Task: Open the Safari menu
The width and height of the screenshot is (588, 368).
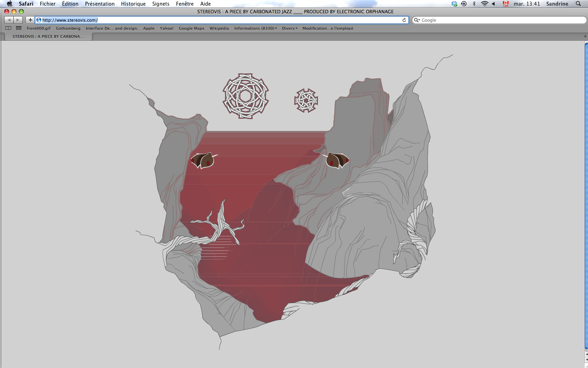Action: click(26, 4)
